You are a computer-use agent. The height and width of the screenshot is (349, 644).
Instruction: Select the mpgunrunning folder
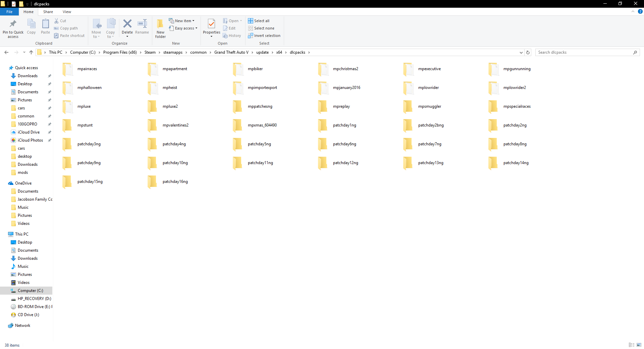coord(510,69)
